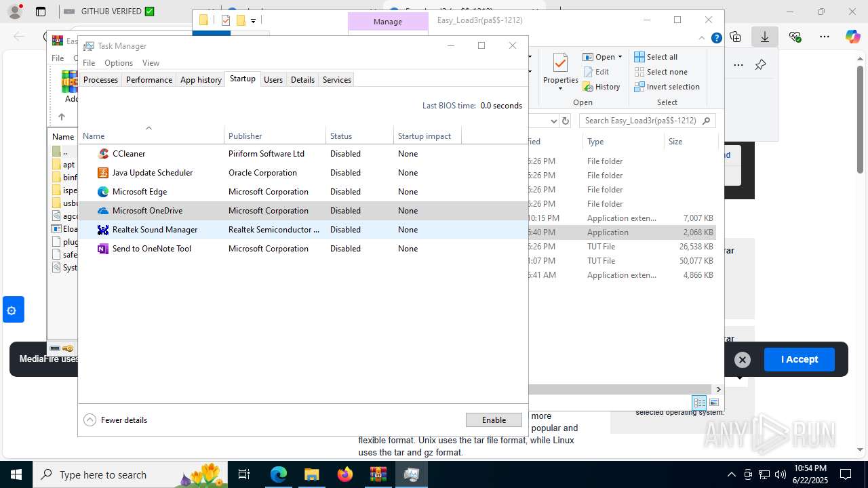Click the I Accept cookie button

800,359
